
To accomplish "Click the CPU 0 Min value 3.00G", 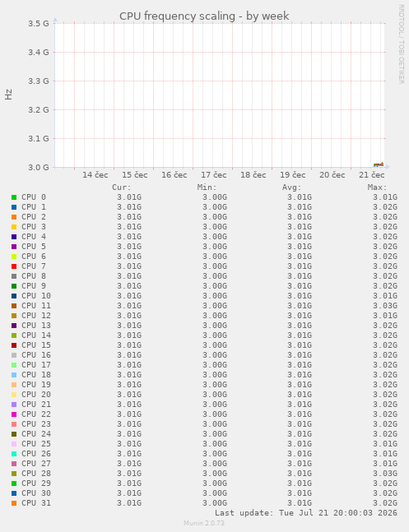I will click(215, 197).
